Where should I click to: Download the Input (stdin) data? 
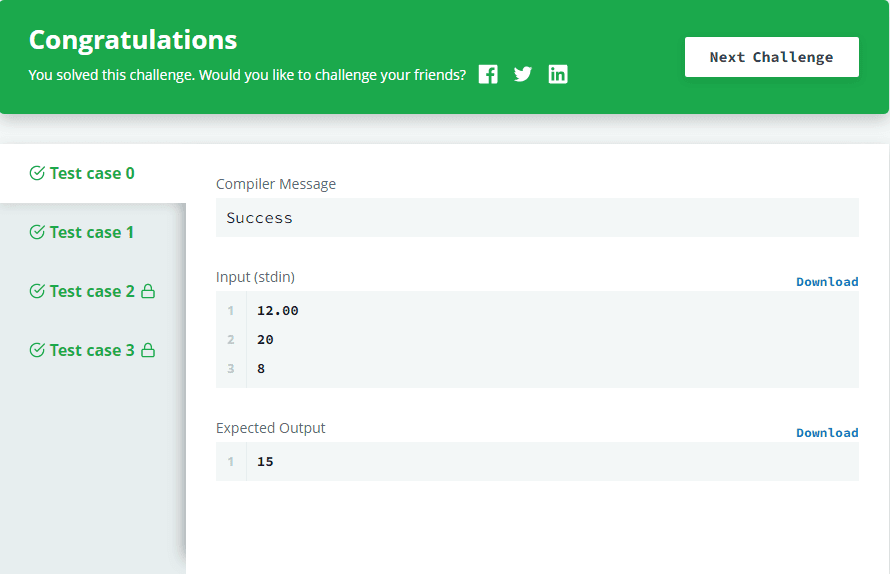(827, 282)
